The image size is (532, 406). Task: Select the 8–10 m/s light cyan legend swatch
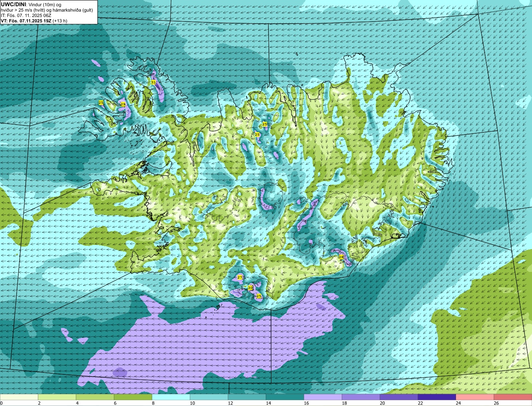pyautogui.click(x=171, y=397)
